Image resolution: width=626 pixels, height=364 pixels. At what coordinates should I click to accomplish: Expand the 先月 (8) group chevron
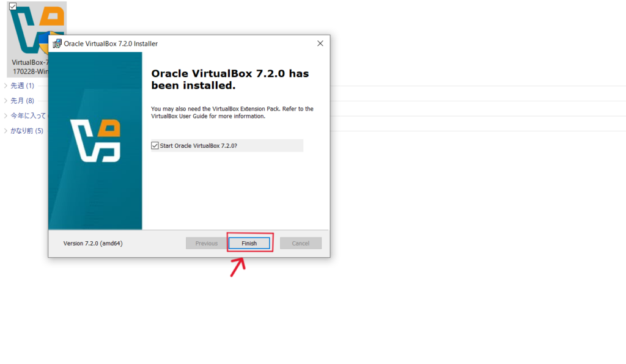tap(6, 101)
